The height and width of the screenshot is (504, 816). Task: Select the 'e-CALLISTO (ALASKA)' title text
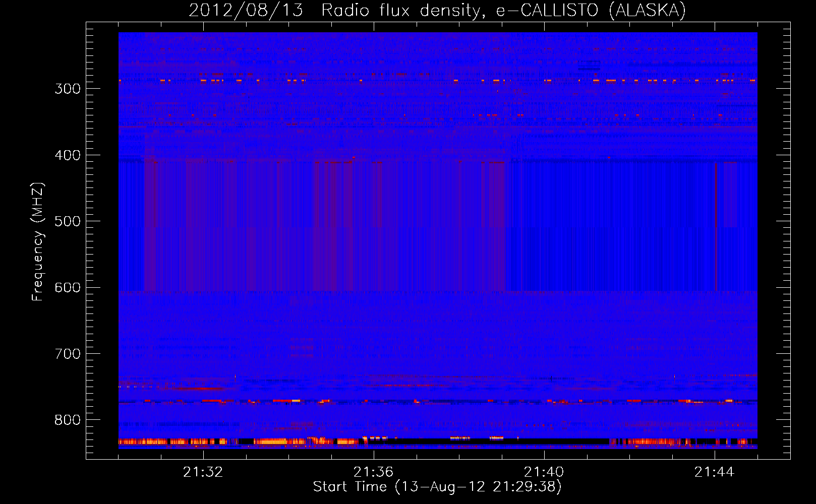tap(591, 11)
